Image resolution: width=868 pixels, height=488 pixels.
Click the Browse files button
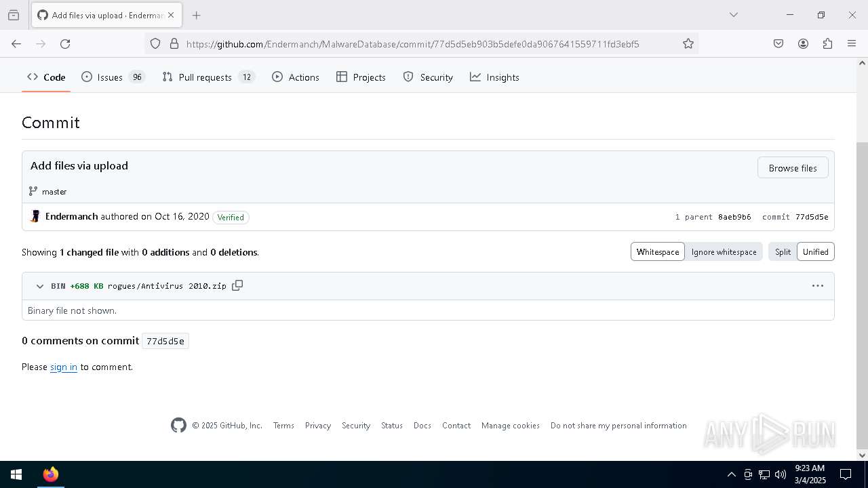pos(793,168)
